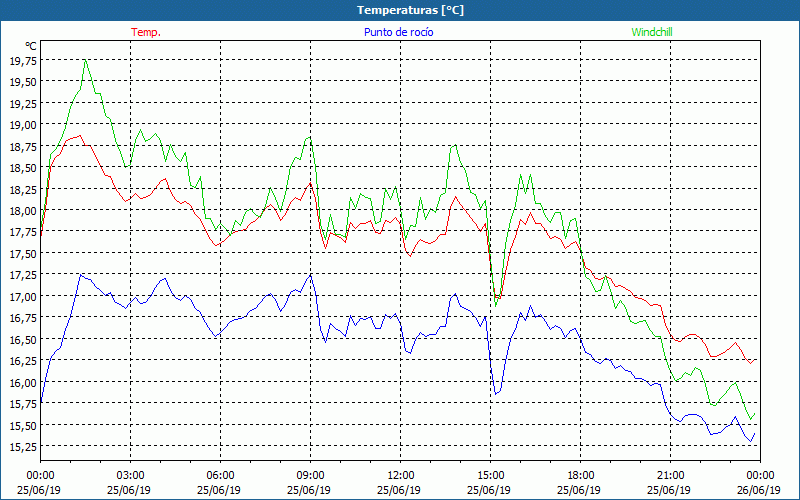Click the 16,00 y-axis value
Image resolution: width=800 pixels, height=500 pixels.
click(x=23, y=382)
